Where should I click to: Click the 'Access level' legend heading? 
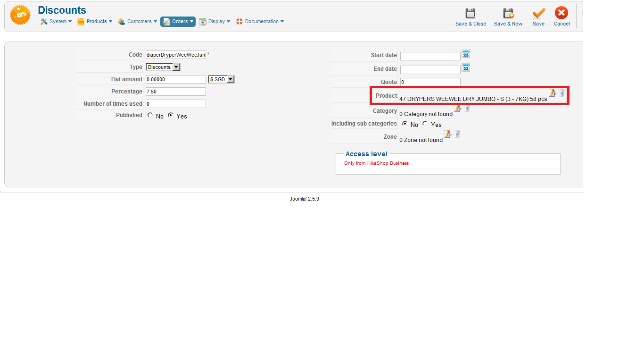[x=366, y=154]
